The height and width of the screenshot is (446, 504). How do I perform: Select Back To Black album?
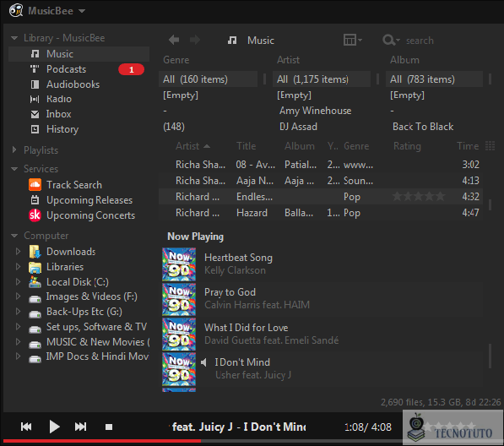click(423, 127)
